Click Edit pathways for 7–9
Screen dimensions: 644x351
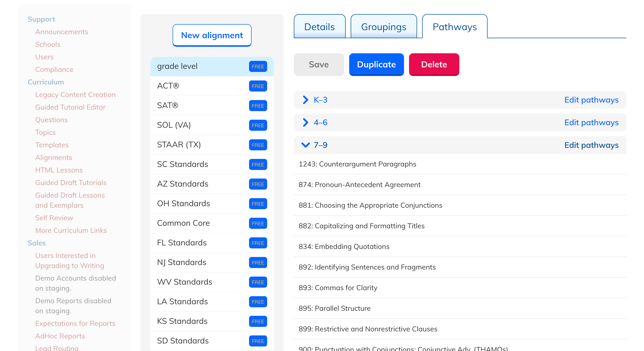591,145
